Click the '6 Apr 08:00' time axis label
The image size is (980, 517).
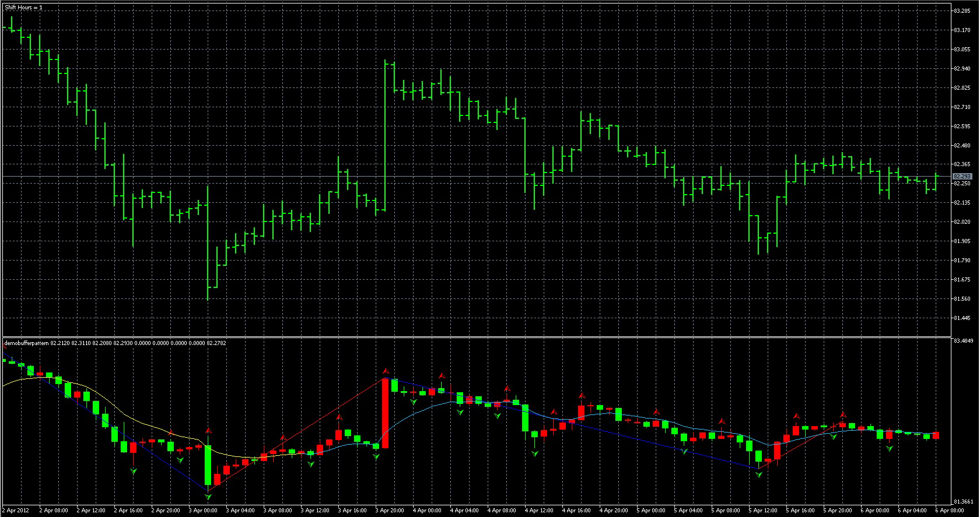pyautogui.click(x=950, y=511)
